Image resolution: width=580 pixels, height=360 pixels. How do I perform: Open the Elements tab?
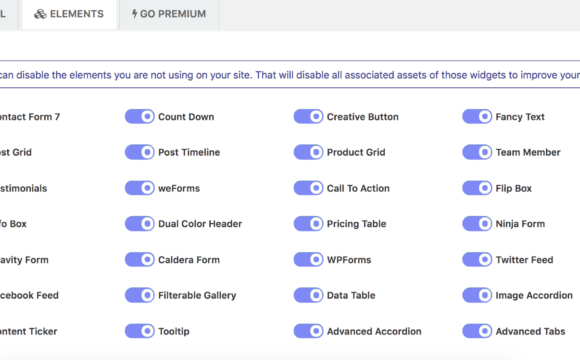69,14
